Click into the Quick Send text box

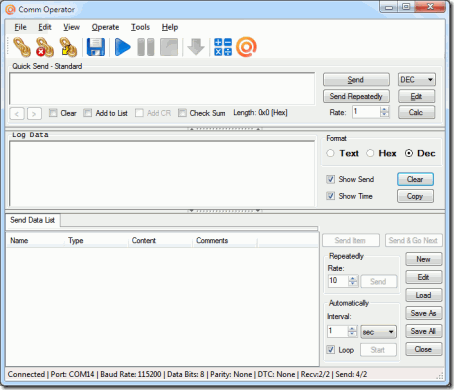[162, 88]
